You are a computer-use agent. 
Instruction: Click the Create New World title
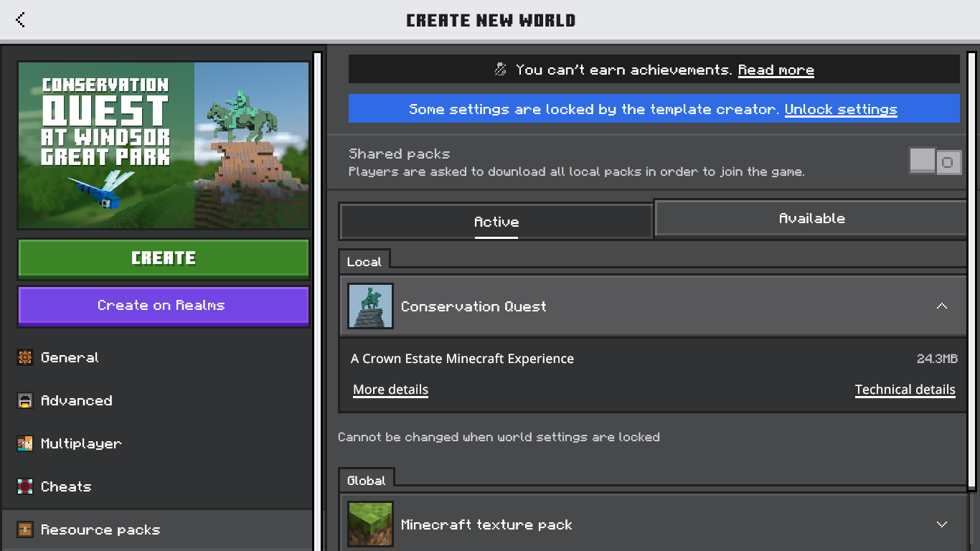point(491,20)
